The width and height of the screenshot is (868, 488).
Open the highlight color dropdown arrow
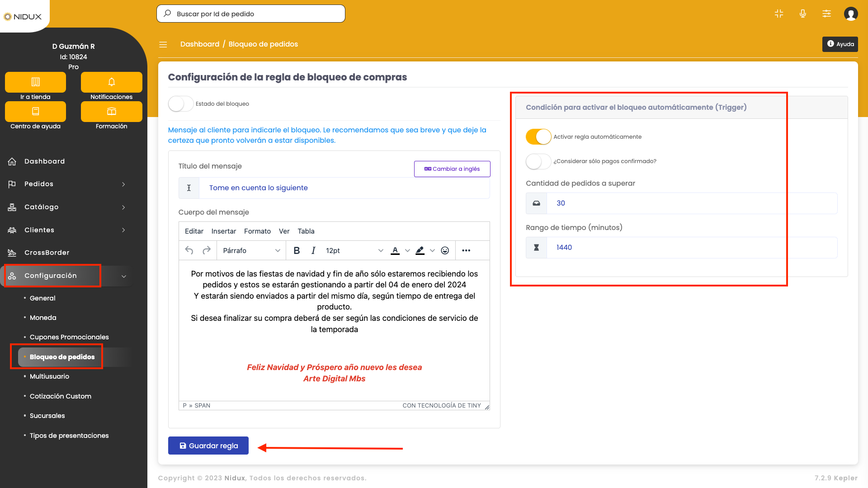pyautogui.click(x=432, y=250)
